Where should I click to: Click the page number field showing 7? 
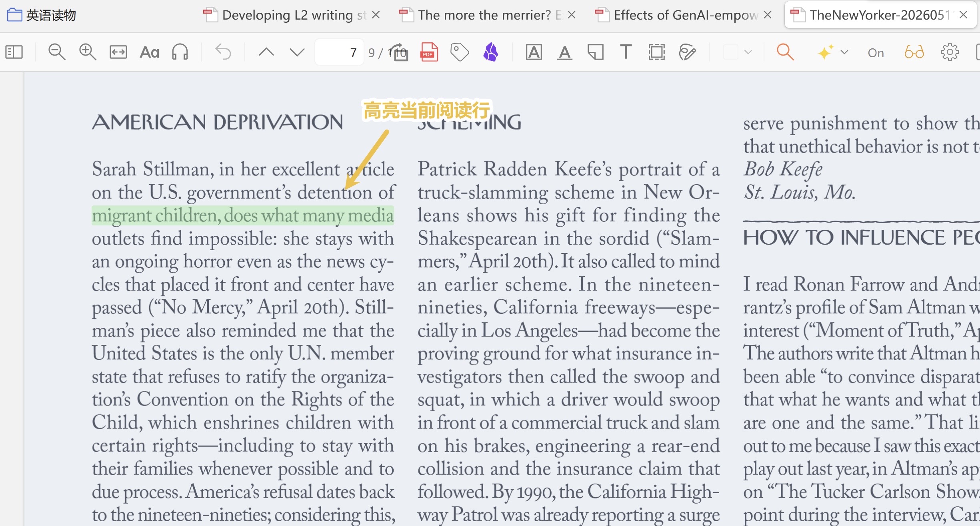[339, 52]
